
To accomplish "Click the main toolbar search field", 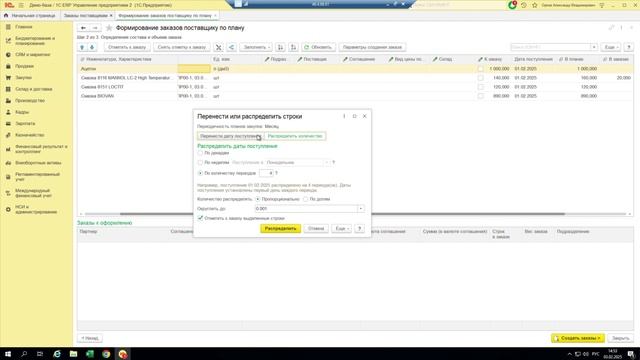I will click(551, 47).
